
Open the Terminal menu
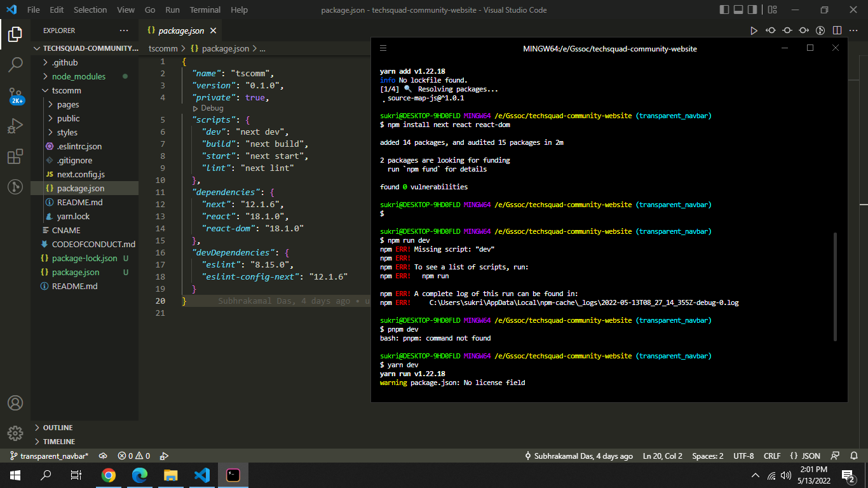[205, 10]
